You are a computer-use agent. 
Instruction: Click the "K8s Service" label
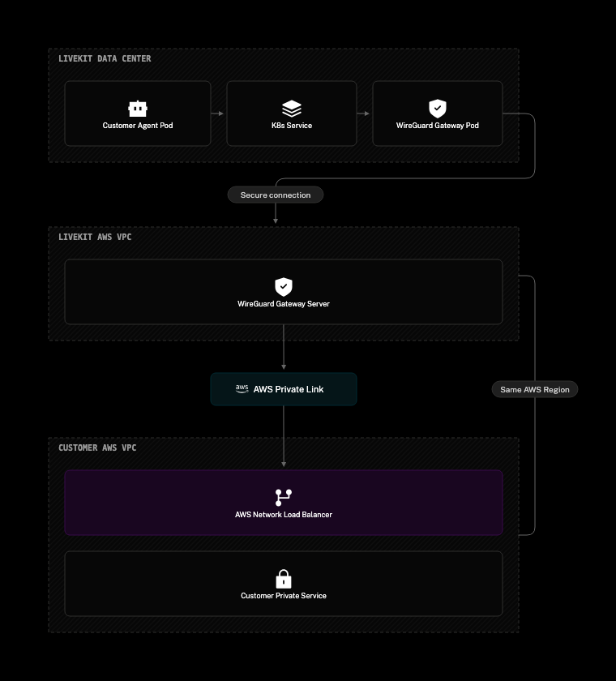(292, 126)
